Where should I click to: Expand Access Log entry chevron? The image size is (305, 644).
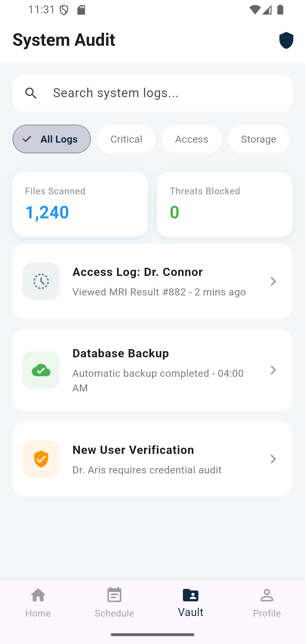pos(273,281)
